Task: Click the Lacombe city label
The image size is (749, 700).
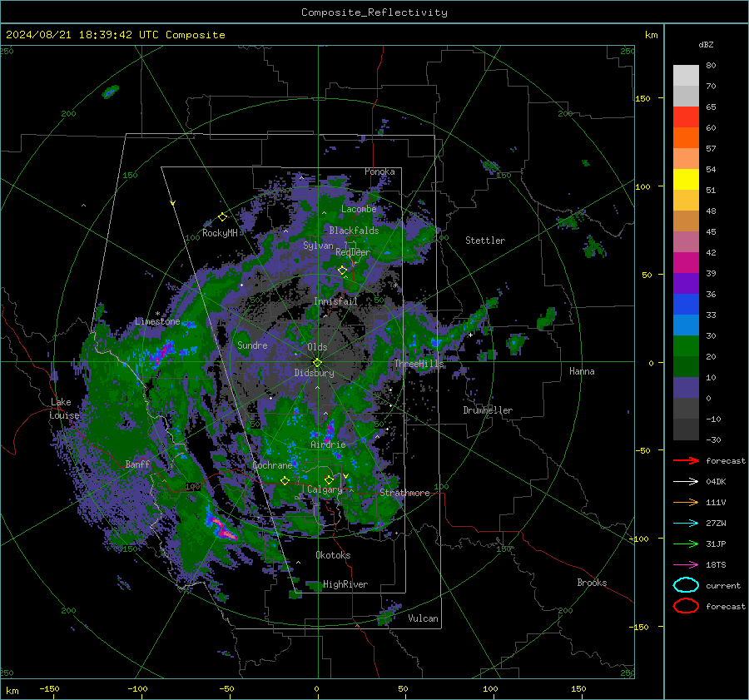Action: (359, 209)
